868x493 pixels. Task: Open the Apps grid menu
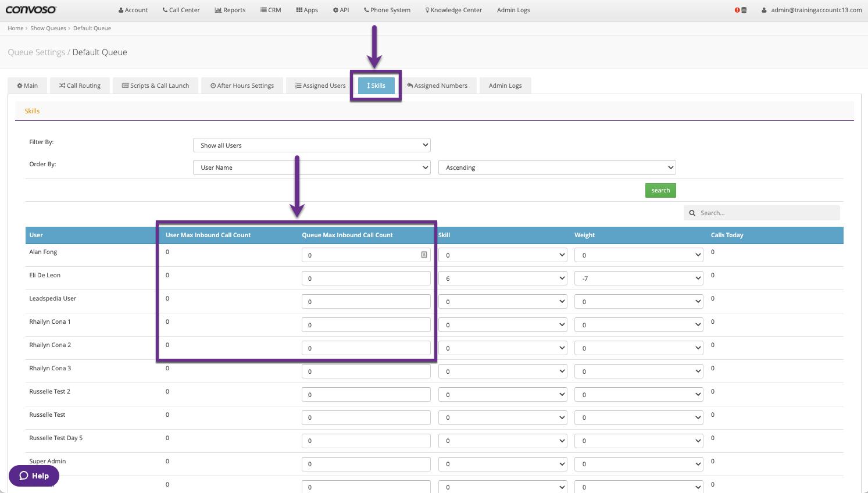307,10
